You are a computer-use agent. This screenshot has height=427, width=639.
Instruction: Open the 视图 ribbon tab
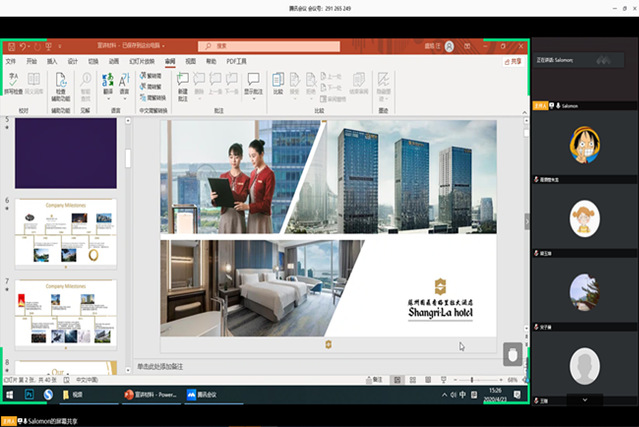click(x=190, y=61)
